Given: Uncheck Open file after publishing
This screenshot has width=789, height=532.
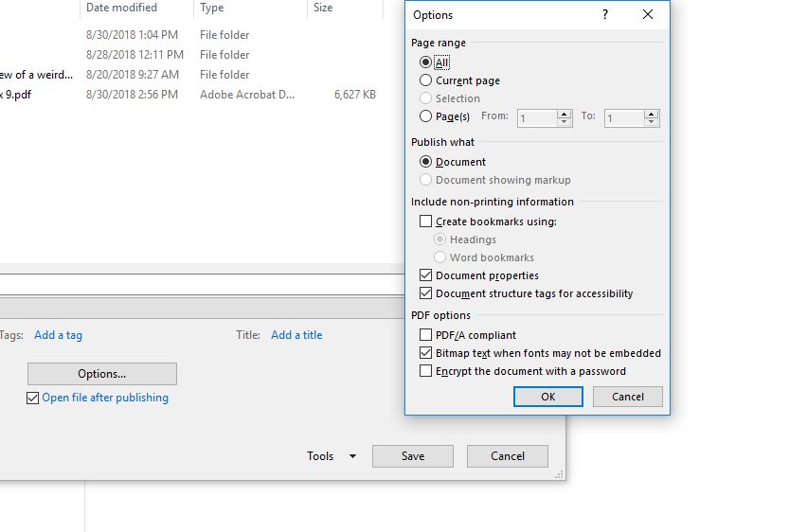Looking at the screenshot, I should [x=33, y=399].
